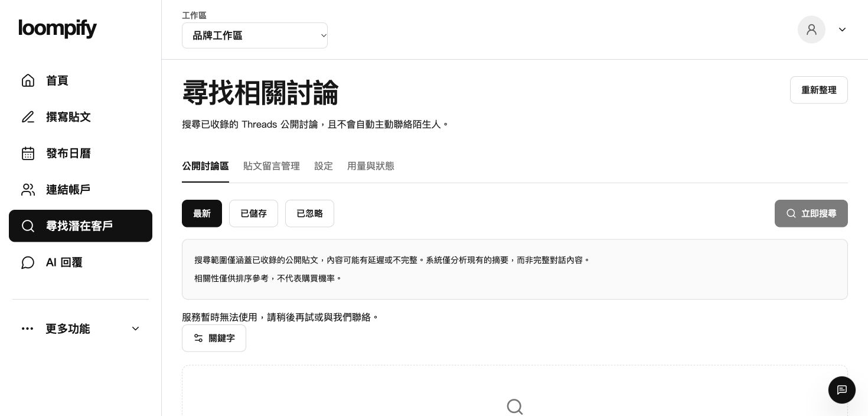
Task: Click the 服務暫時無法使用 error message
Action: tap(280, 317)
